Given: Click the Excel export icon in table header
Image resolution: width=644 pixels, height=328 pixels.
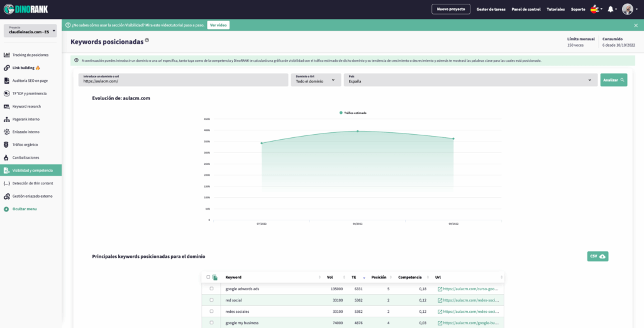Looking at the screenshot, I should (x=215, y=277).
